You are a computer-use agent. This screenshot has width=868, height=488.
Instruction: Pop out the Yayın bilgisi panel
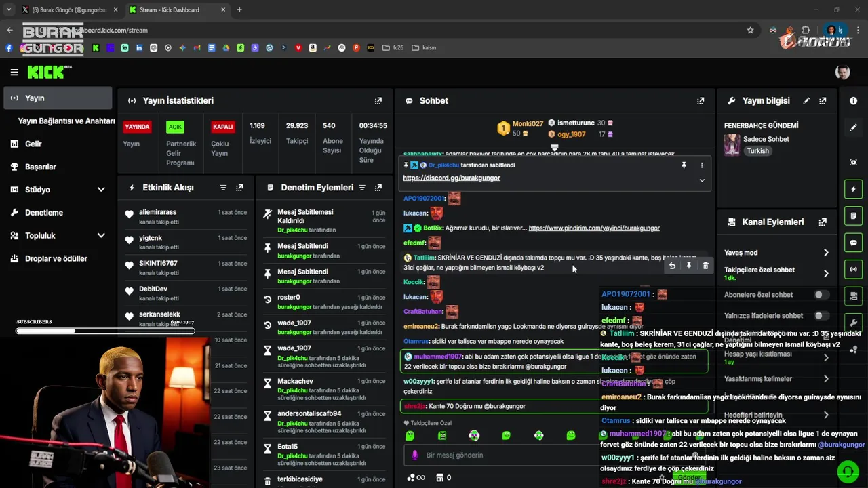coord(823,101)
